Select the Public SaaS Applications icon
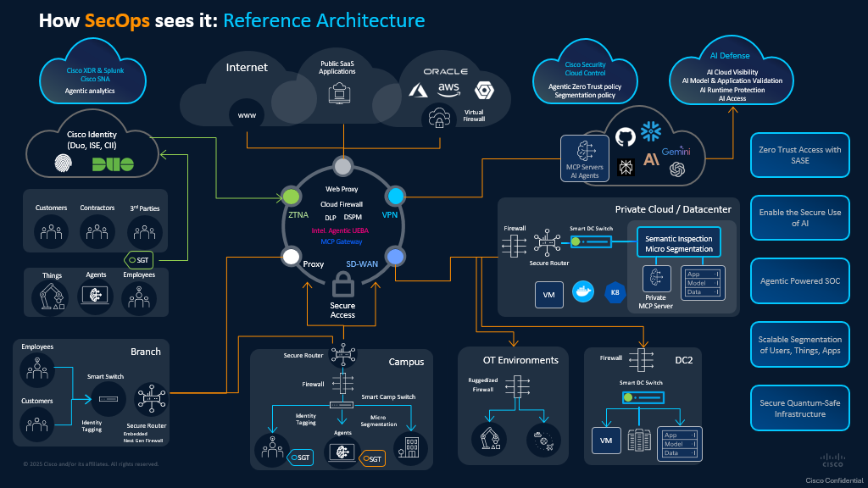 pos(339,93)
